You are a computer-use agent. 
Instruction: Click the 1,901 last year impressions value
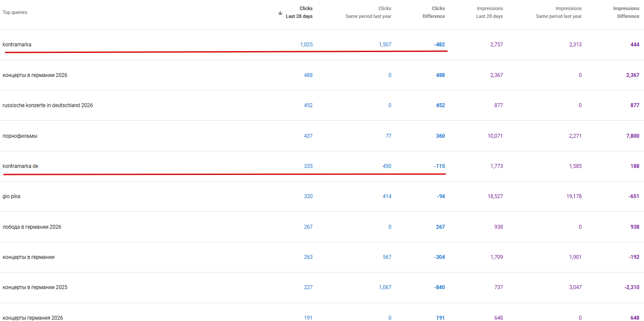[575, 257]
